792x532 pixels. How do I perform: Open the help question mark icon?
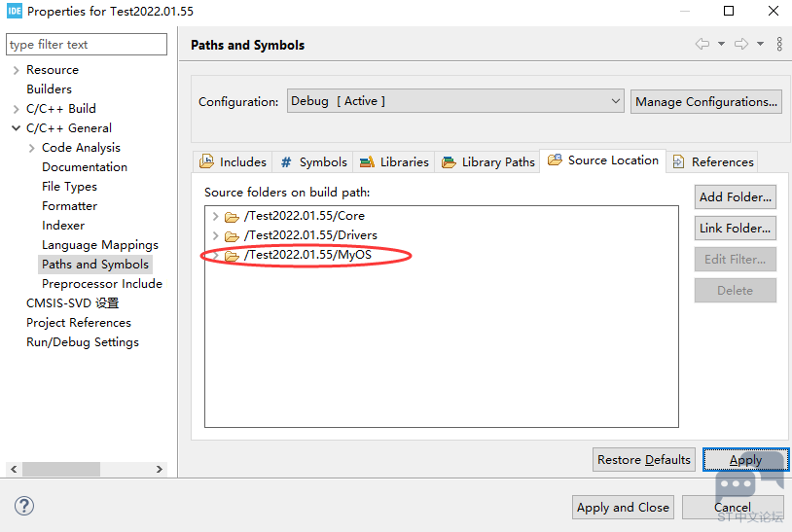24,506
